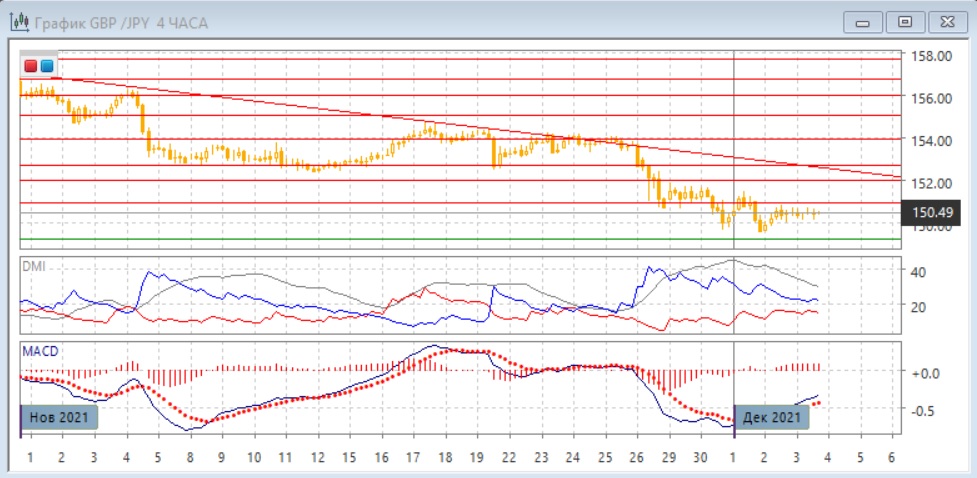The height and width of the screenshot is (478, 977).
Task: Select the current price label 150.49
Action: [x=930, y=212]
